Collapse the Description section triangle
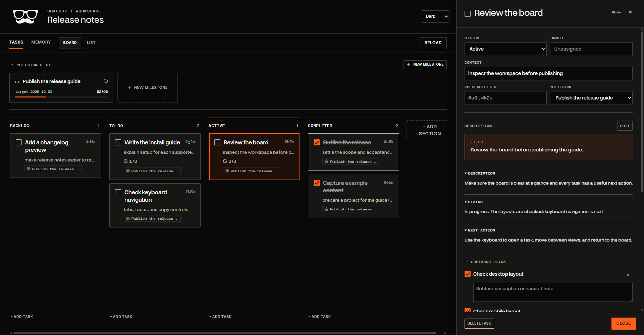This screenshot has width=644, height=335. [466, 174]
